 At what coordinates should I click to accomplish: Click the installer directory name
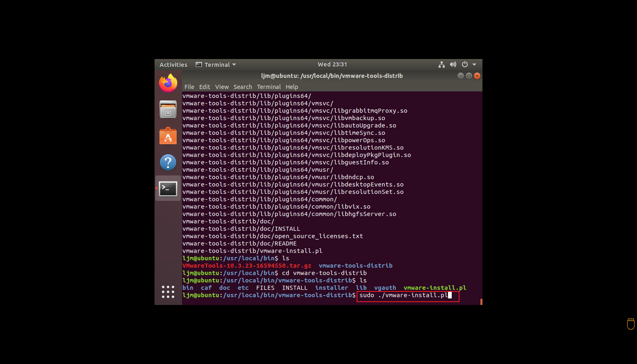click(332, 288)
